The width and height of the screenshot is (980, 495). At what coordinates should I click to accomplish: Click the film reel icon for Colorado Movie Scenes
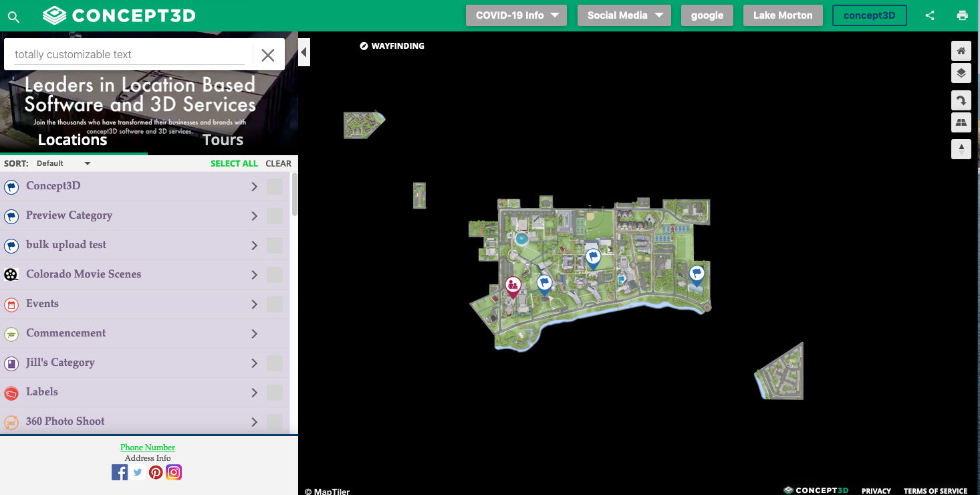(11, 275)
